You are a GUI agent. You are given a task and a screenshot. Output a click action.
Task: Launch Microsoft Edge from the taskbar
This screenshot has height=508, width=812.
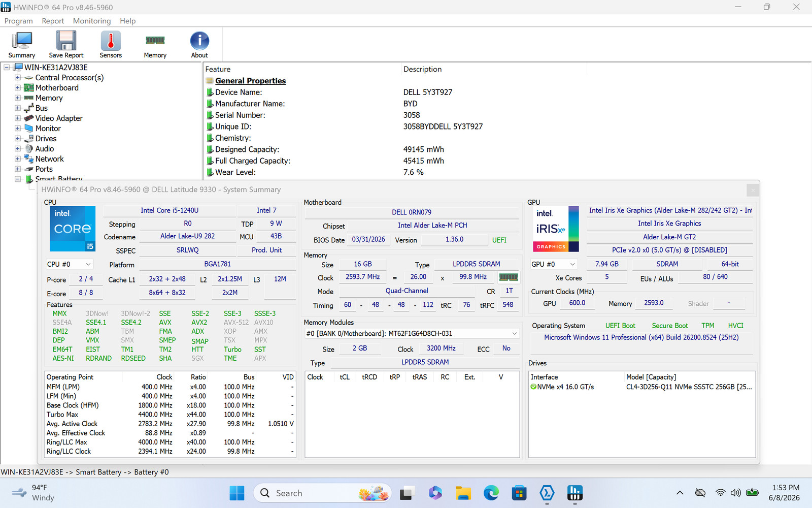point(491,493)
